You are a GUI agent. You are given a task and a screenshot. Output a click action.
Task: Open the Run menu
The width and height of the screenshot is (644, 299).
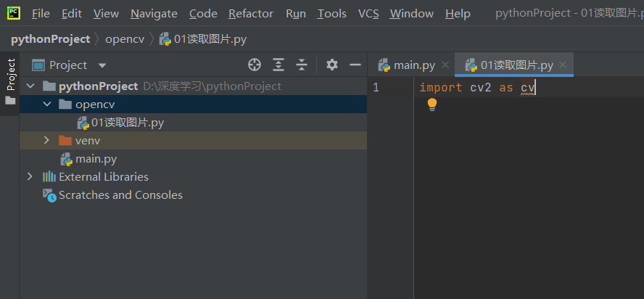coord(296,14)
